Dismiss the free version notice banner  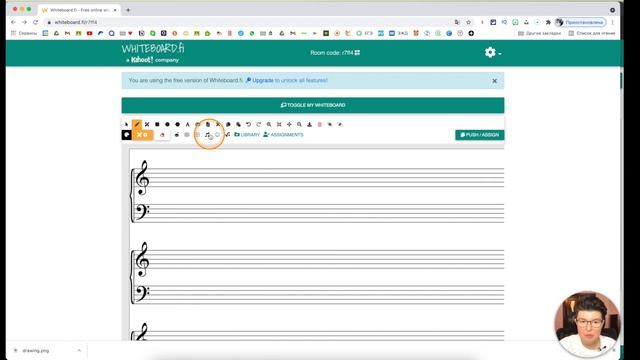(494, 81)
